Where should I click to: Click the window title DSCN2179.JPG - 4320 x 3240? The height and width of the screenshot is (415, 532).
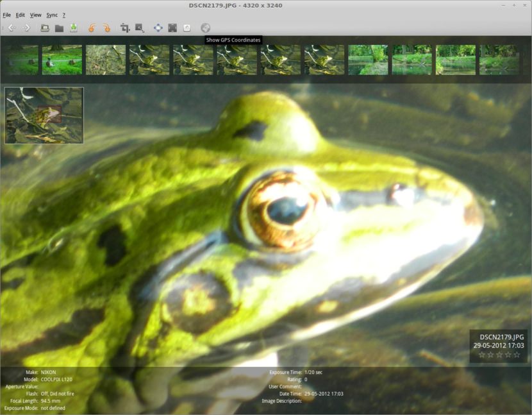point(235,5)
